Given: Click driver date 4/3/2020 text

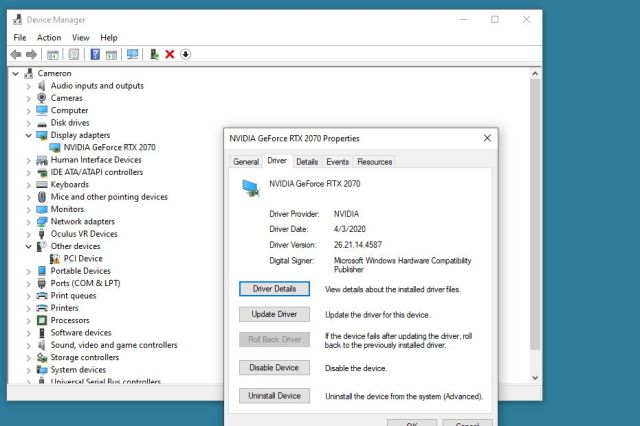Looking at the screenshot, I should point(350,229).
